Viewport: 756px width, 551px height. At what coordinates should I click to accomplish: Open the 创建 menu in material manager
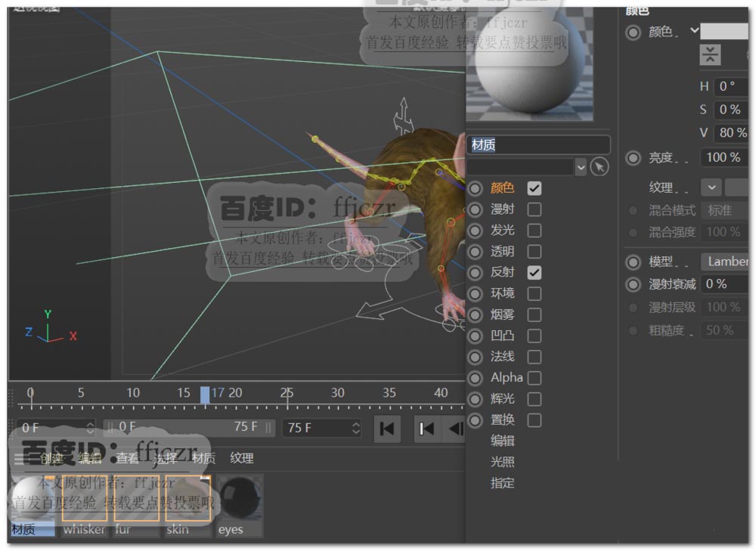click(51, 459)
